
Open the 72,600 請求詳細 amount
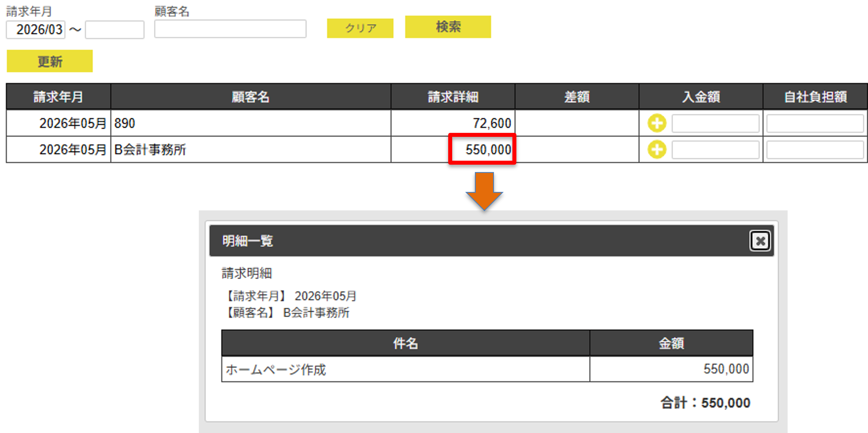(492, 123)
